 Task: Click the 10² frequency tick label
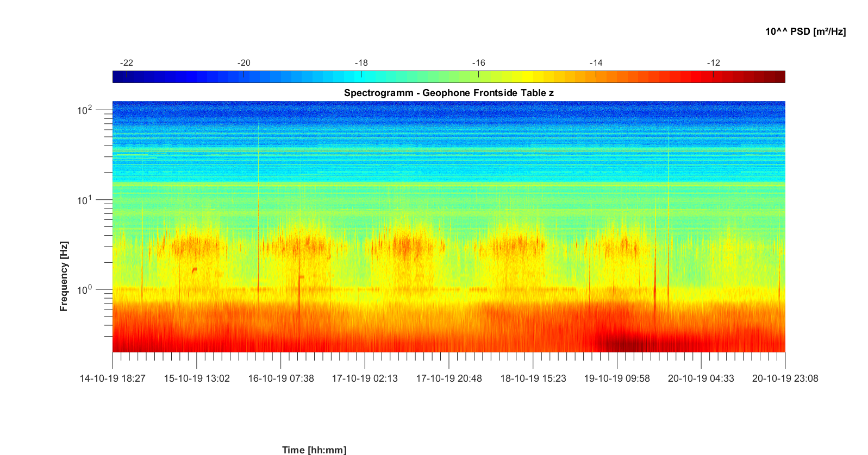tap(85, 110)
